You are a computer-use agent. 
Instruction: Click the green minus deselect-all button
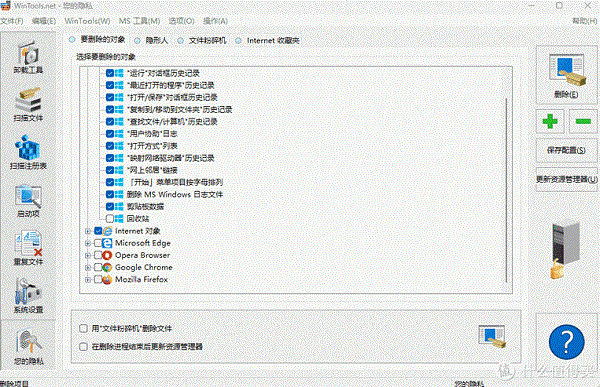click(x=583, y=121)
